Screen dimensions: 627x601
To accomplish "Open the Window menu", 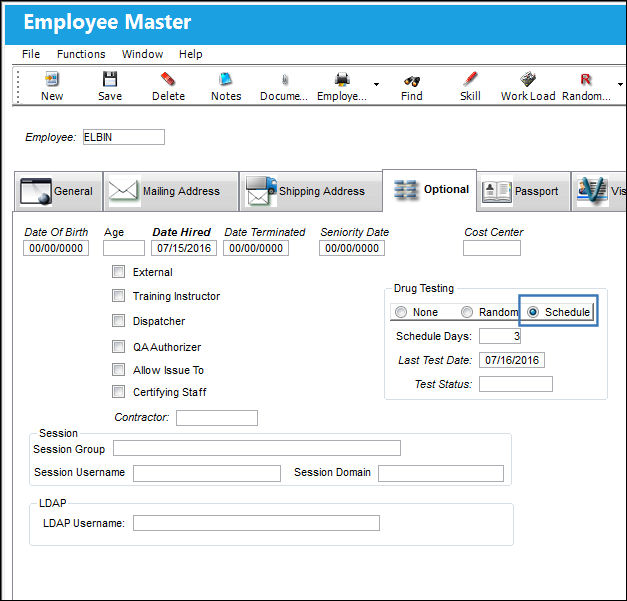I will [x=142, y=54].
